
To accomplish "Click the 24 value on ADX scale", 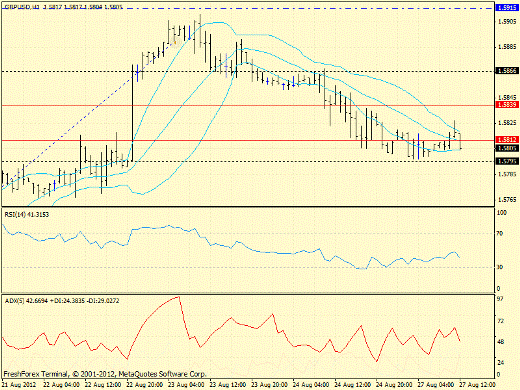I will (500, 363).
